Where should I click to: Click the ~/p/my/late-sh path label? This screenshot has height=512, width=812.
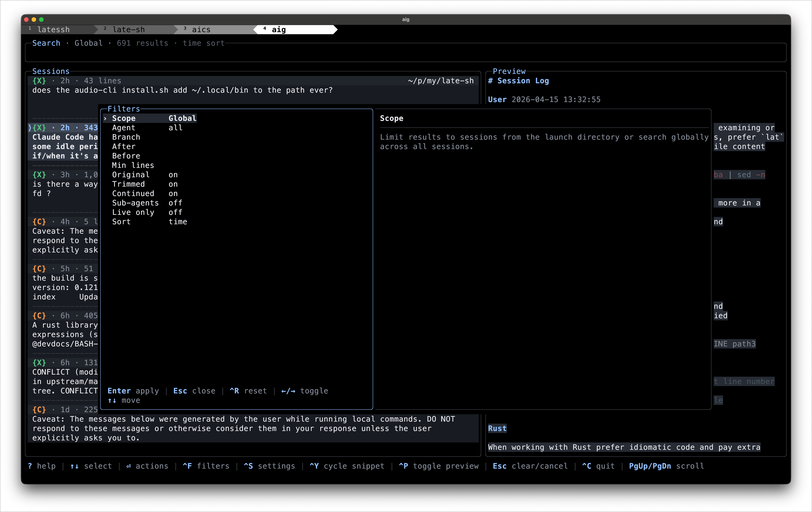pyautogui.click(x=441, y=81)
